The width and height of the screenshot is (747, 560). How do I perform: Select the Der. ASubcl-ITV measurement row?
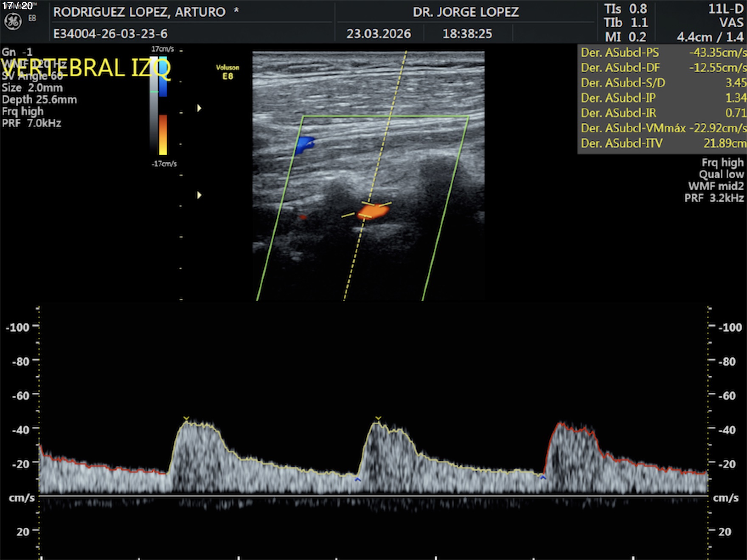click(x=662, y=143)
